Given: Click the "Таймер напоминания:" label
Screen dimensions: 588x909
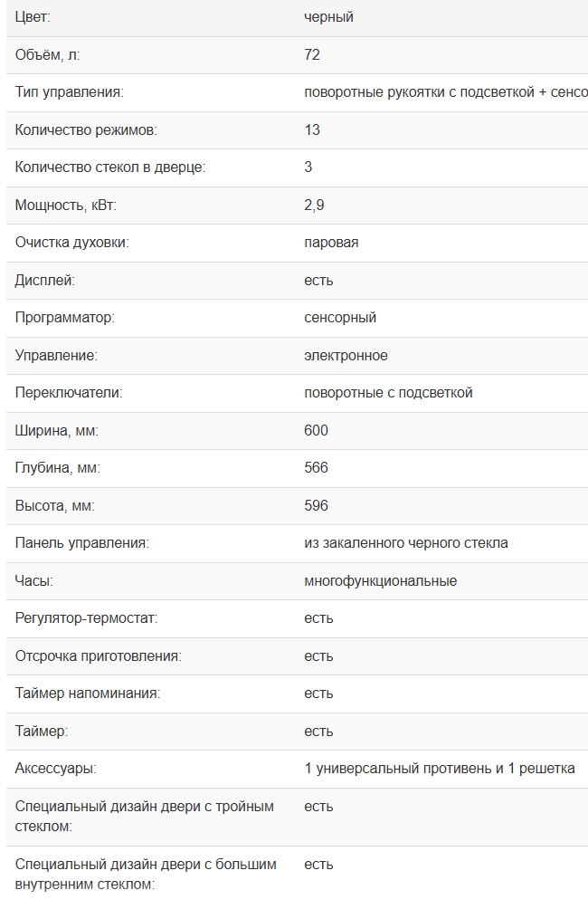Looking at the screenshot, I should (87, 694).
